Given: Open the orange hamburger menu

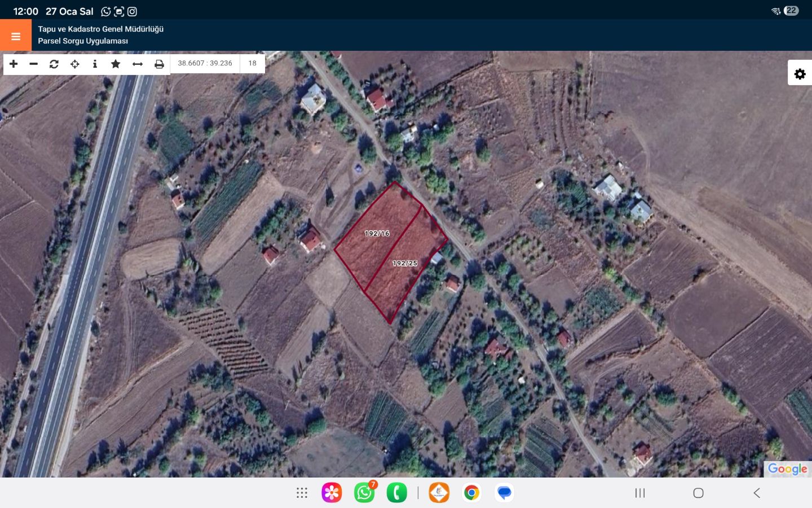Looking at the screenshot, I should [16, 36].
